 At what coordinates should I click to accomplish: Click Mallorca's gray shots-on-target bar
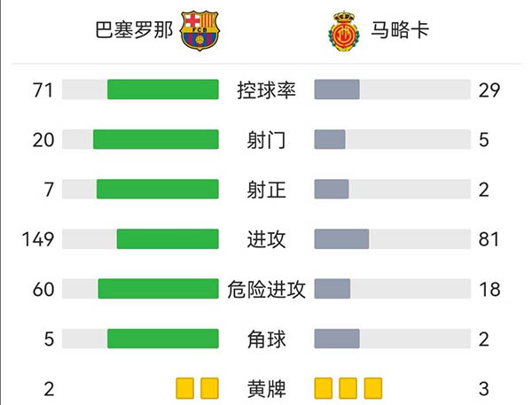tap(332, 189)
